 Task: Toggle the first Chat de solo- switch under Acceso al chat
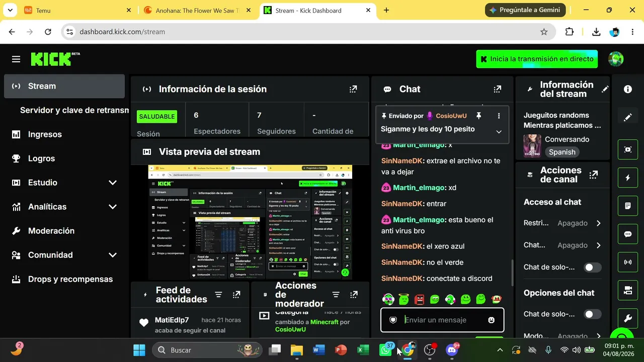pos(592,267)
